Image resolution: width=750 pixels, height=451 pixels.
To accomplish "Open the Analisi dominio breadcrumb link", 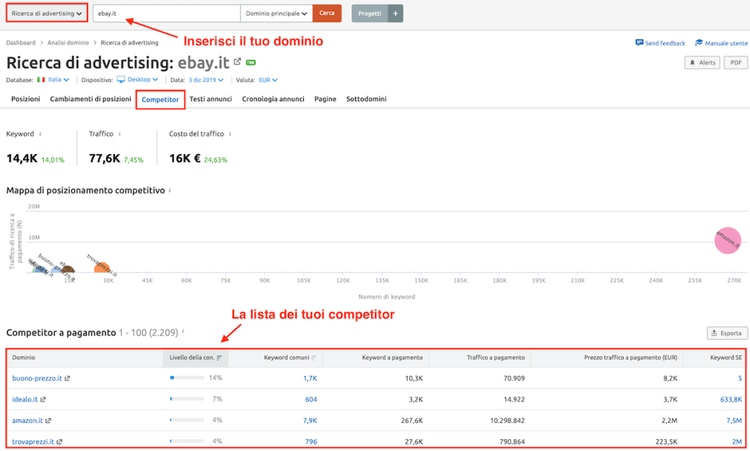I will pos(68,43).
